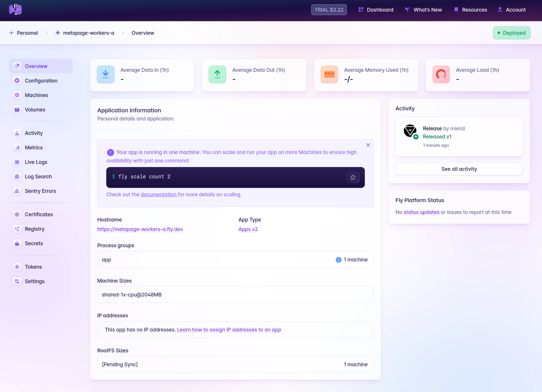Click the Secrets lock icon
The width and height of the screenshot is (542, 392).
pyautogui.click(x=17, y=243)
